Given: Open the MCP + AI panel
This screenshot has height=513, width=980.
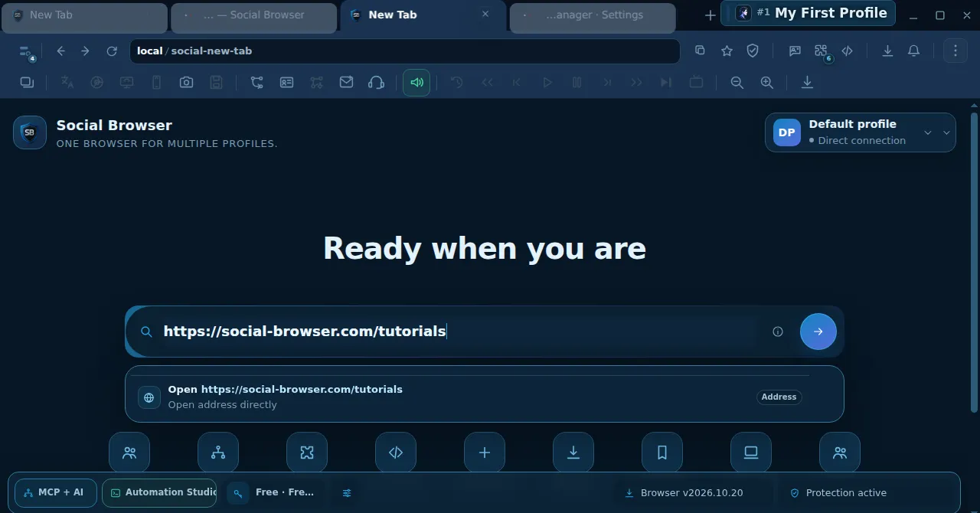Looking at the screenshot, I should point(55,492).
